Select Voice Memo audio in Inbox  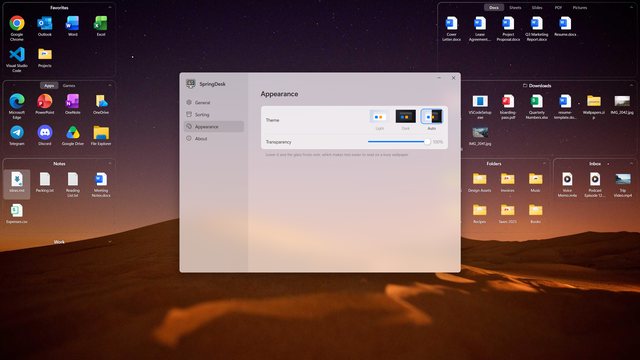point(567,184)
